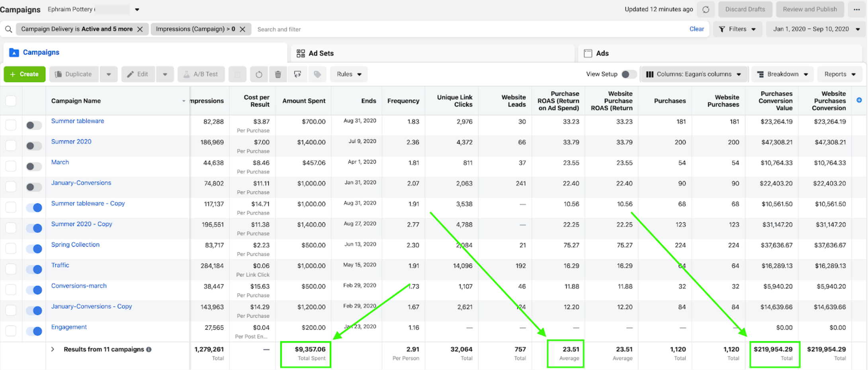This screenshot has height=370, width=868.
Task: Open the Edit dropdown arrow
Action: pos(165,74)
